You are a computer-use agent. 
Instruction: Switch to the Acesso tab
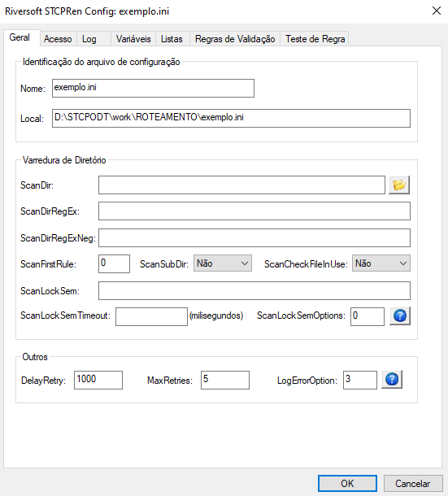coord(58,39)
